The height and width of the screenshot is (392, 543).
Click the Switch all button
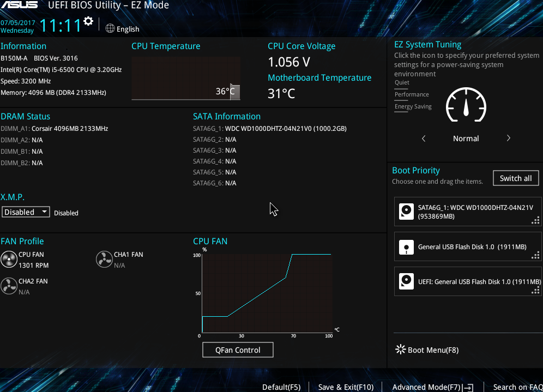click(516, 178)
